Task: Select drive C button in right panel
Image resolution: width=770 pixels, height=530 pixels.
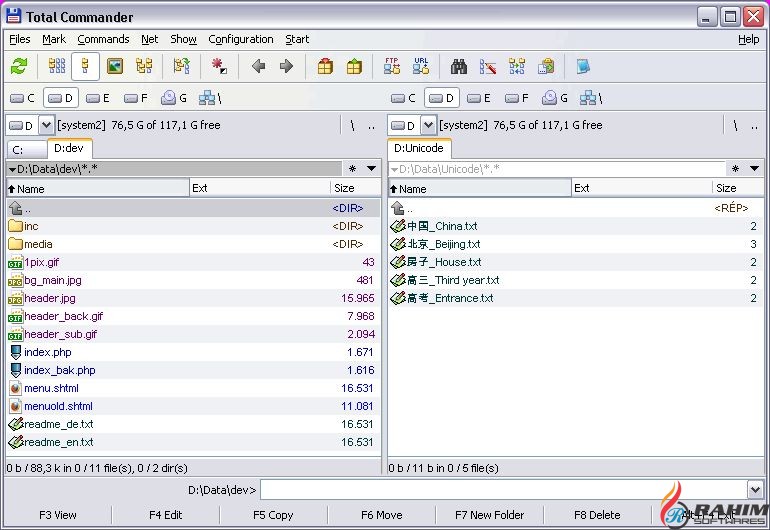Action: click(403, 98)
